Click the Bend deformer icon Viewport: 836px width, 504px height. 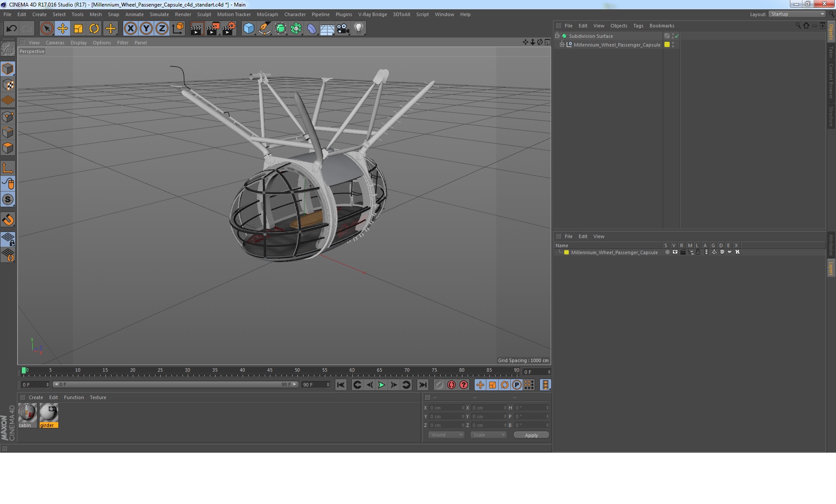[x=312, y=29]
